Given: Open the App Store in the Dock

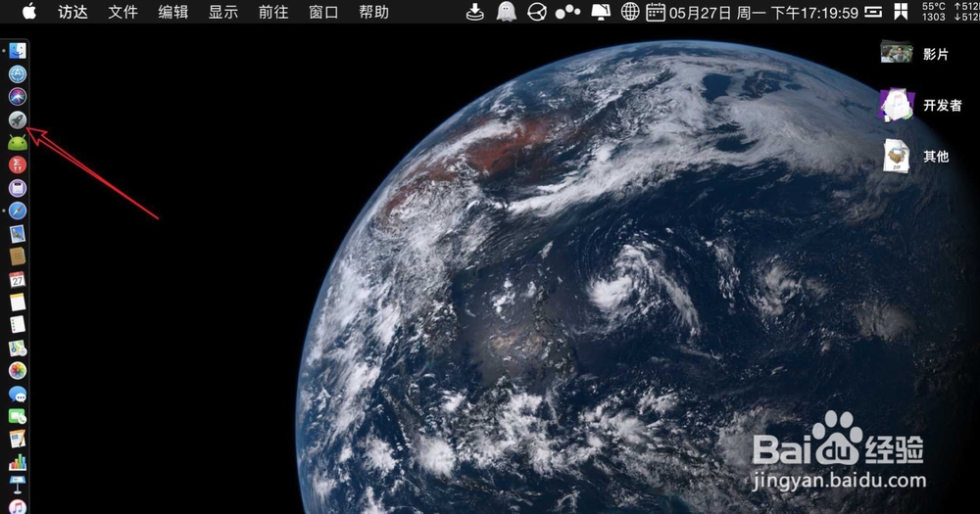Looking at the screenshot, I should (x=18, y=74).
